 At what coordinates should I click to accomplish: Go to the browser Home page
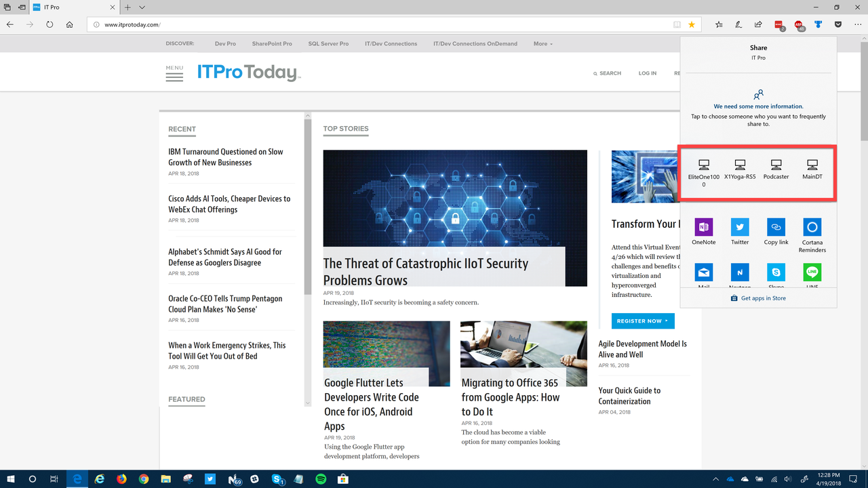coord(70,24)
